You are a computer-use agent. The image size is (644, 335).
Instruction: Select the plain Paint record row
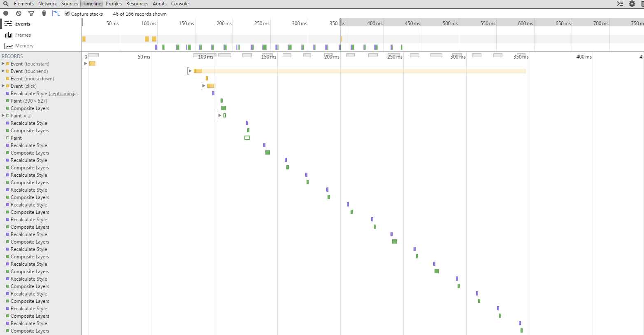[41, 138]
